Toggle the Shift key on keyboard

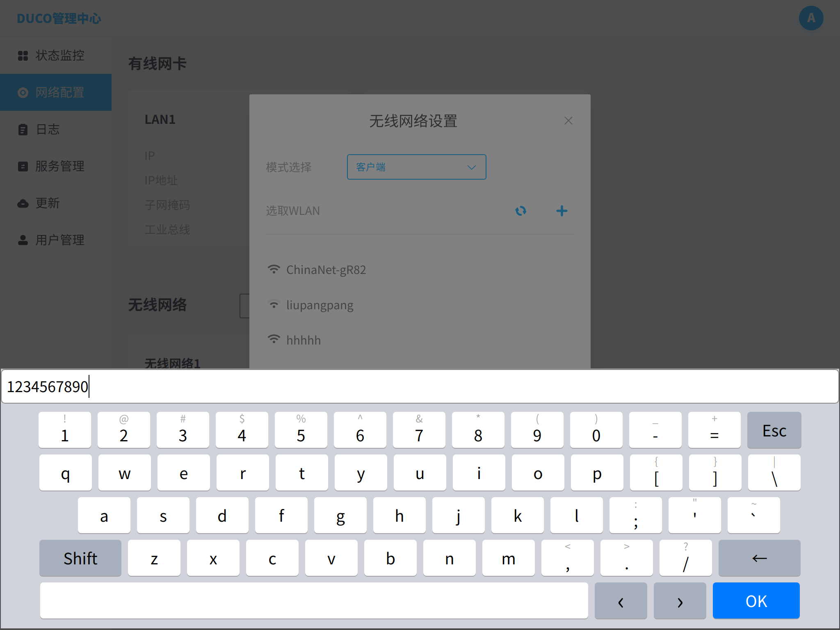[80, 558]
